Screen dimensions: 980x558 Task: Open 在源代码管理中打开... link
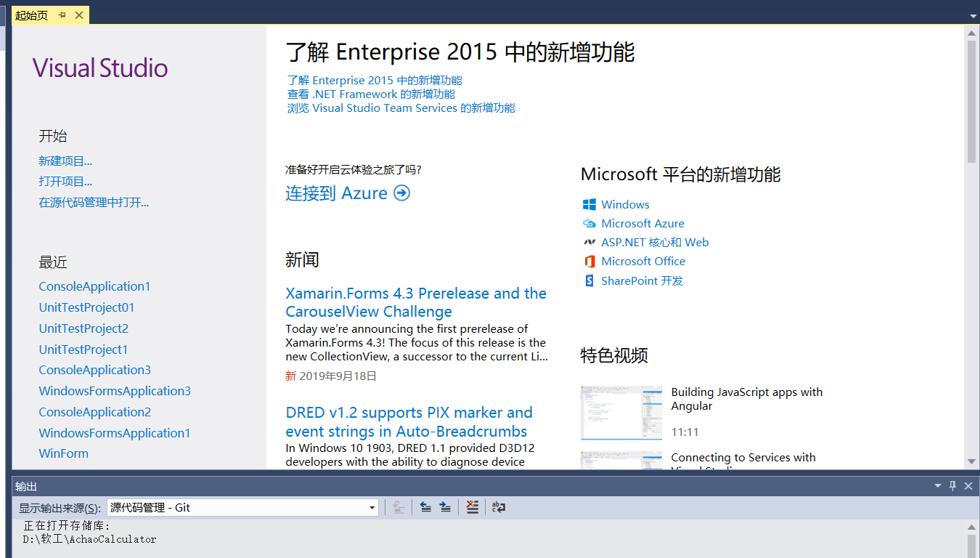(94, 203)
